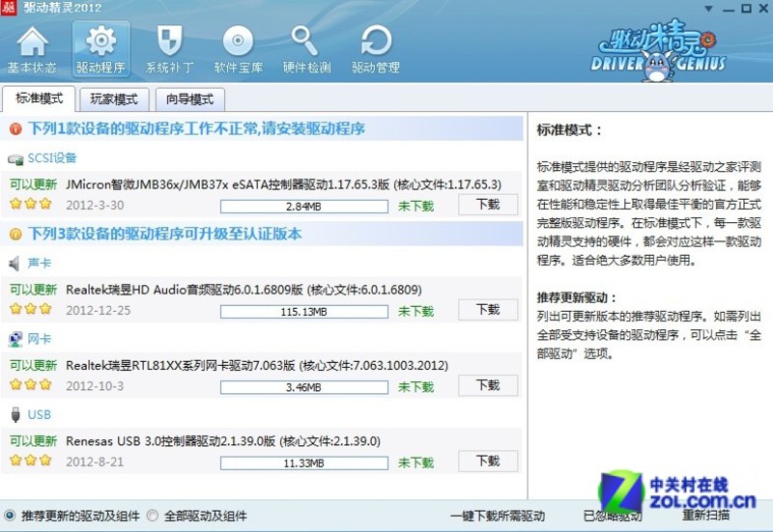Screen dimensions: 773x532
Task: Click the 声卡 speaker icon
Action: pos(14,264)
